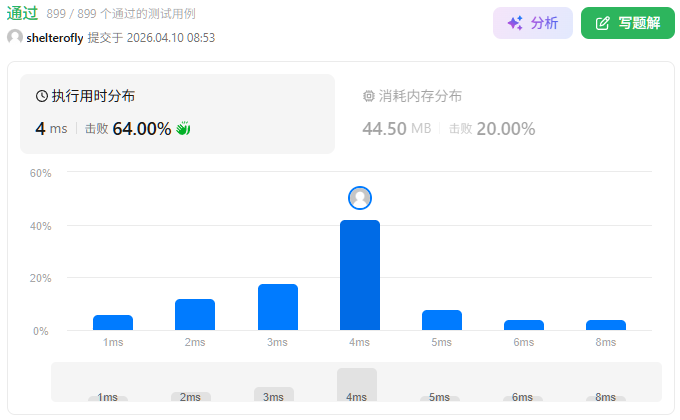This screenshot has height=420, width=680.
Task: Click the 2ms bar in the chart
Action: tap(195, 314)
